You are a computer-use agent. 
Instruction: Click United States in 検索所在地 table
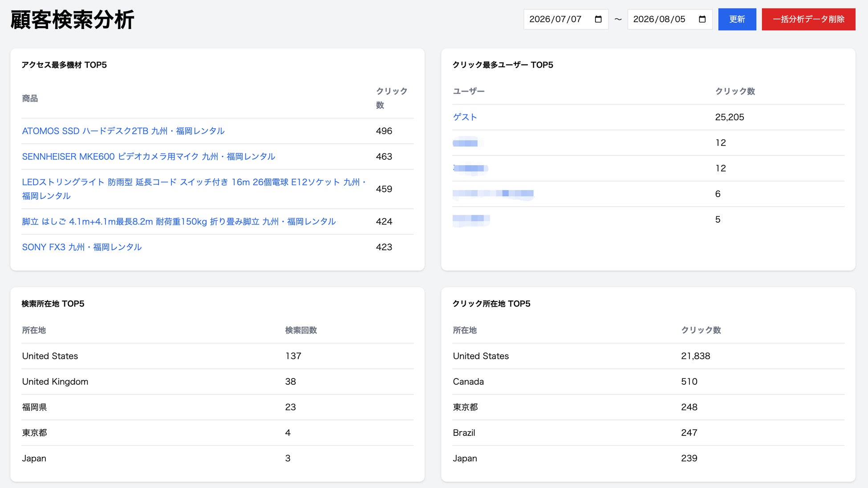coord(50,356)
